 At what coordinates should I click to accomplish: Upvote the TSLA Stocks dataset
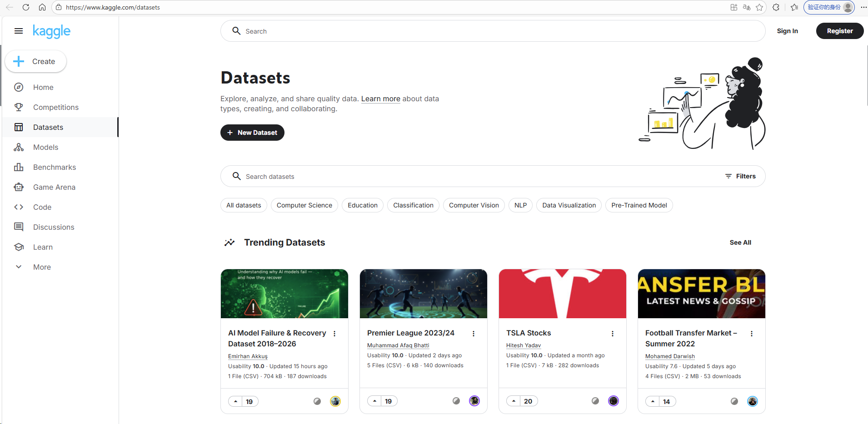pos(514,401)
